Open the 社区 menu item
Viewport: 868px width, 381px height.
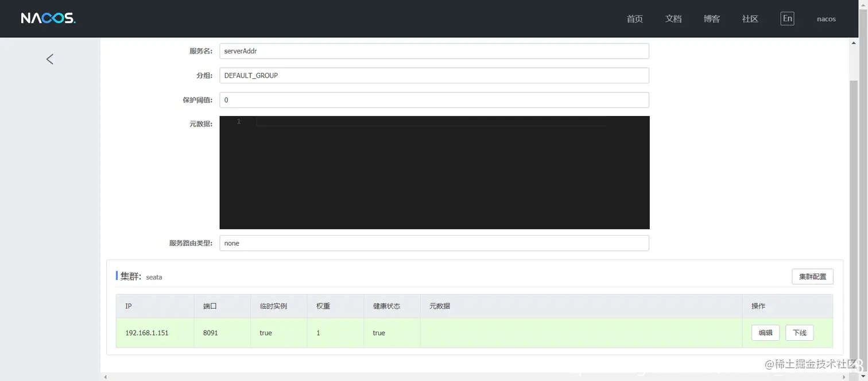pyautogui.click(x=750, y=19)
